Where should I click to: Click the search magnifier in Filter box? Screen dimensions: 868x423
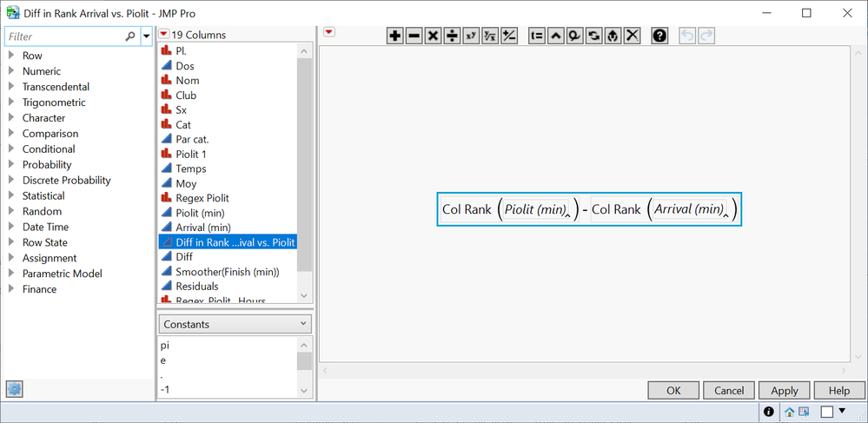130,36
